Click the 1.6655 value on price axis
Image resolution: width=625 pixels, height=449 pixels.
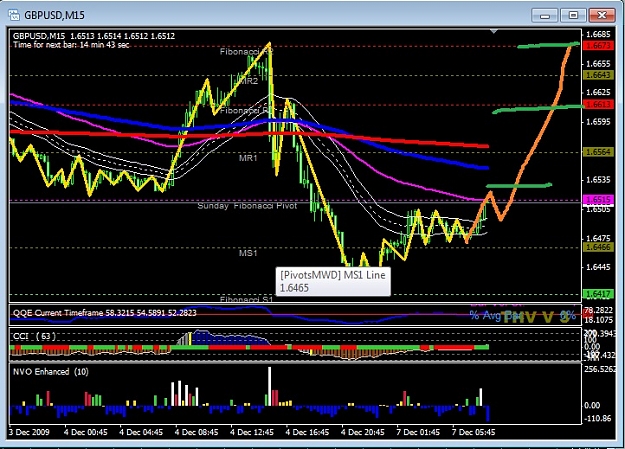click(x=599, y=63)
